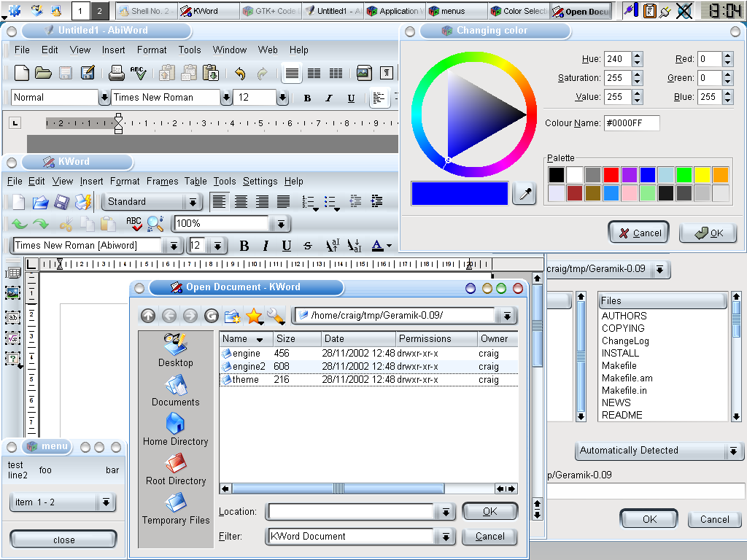Click Undo arrow in AbiWord toolbar

pyautogui.click(x=240, y=74)
